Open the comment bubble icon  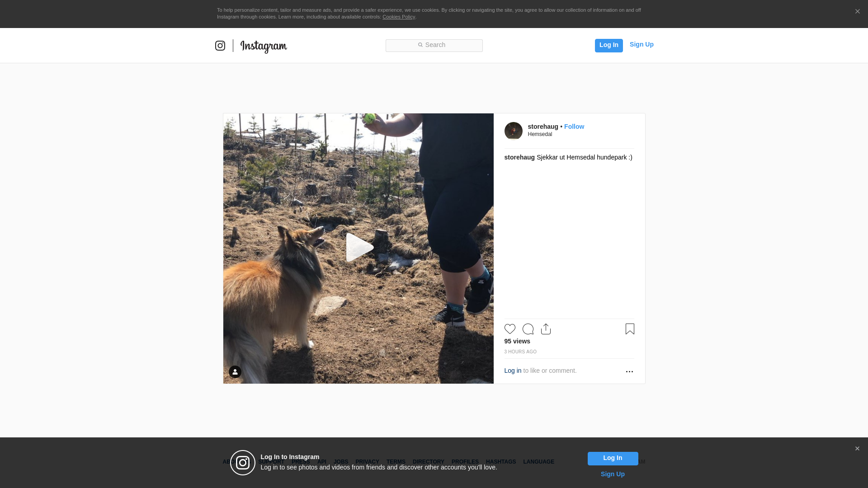pos(528,329)
